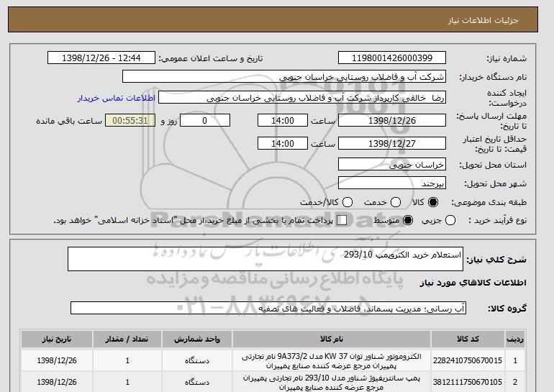Click the need number field 1198001426000399
This screenshot has height=392, width=554.
392,58
